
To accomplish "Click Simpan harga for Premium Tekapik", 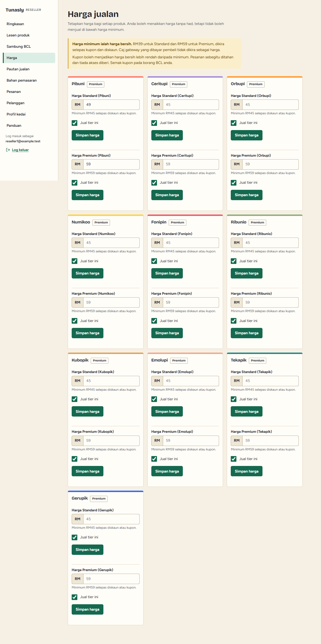I will [247, 471].
